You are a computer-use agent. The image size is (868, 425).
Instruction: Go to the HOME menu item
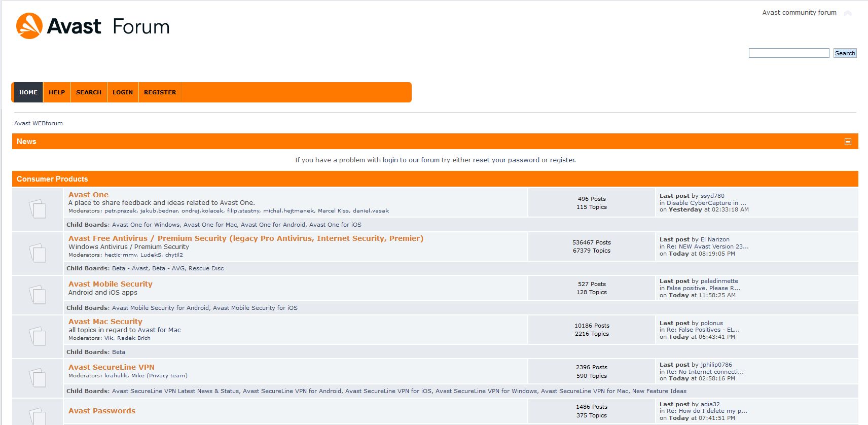coord(28,92)
